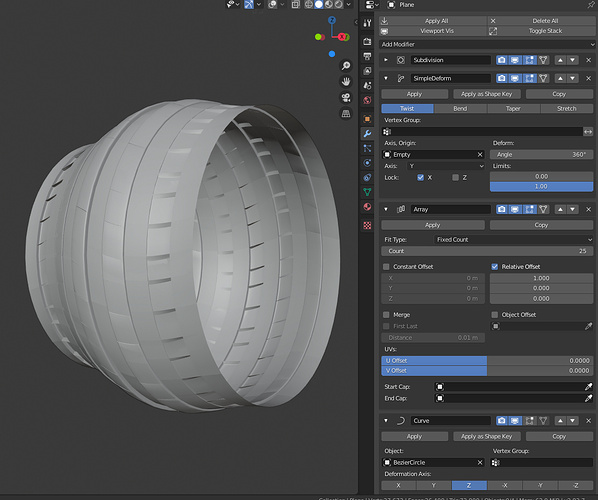Enable the Merge checkbox
The height and width of the screenshot is (500, 598).
pyautogui.click(x=386, y=315)
